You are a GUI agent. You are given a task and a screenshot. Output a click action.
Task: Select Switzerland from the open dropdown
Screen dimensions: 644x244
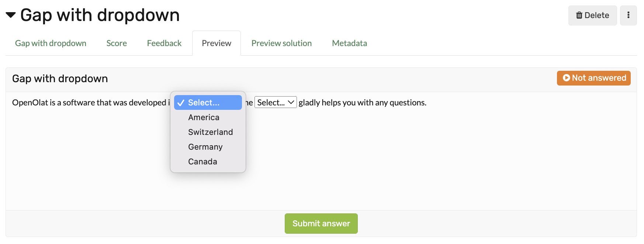click(x=210, y=132)
